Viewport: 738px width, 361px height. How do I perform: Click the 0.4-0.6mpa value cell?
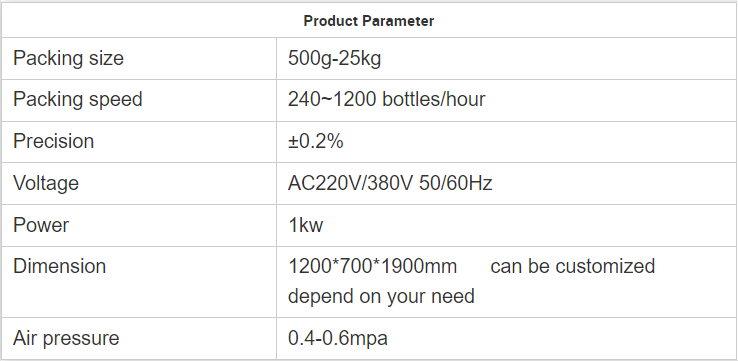point(506,338)
